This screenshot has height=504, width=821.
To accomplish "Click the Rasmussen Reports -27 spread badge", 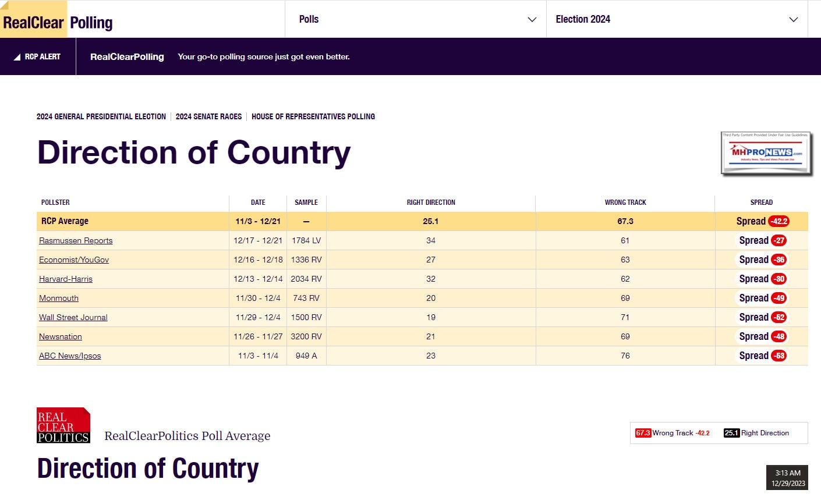I will tap(779, 240).
